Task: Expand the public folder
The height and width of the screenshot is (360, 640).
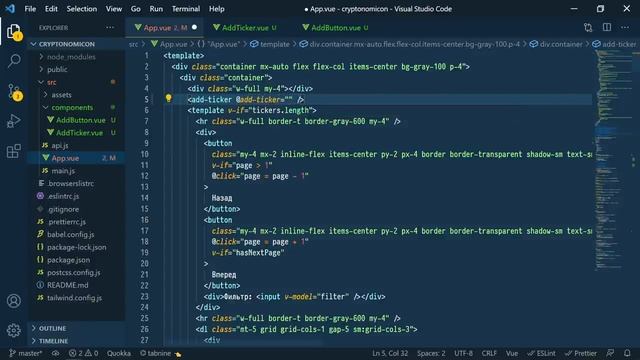Action: [57, 69]
